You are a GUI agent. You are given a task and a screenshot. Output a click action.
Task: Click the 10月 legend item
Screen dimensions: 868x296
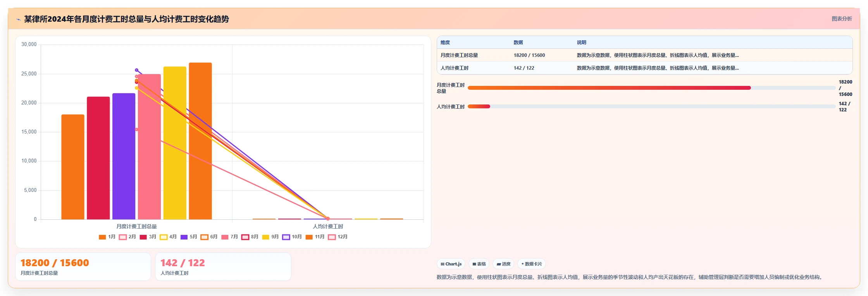click(292, 237)
